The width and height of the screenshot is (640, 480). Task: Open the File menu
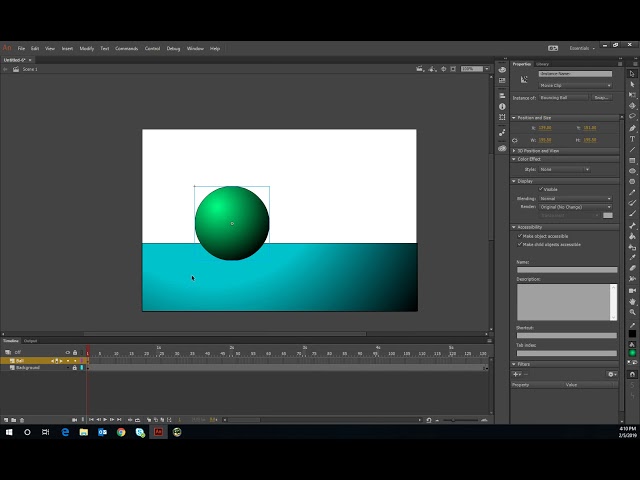pyautogui.click(x=21, y=49)
